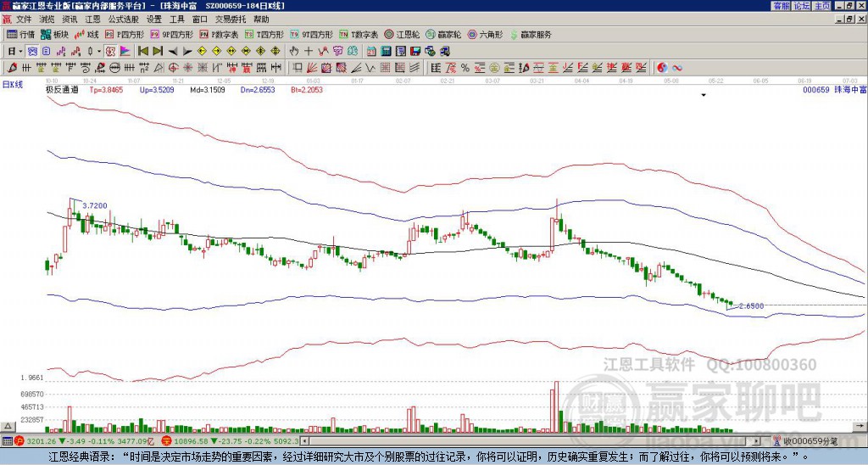Viewport: 868px width, 465px height.
Task: Click the 日K线 chart label
Action: 13,85
